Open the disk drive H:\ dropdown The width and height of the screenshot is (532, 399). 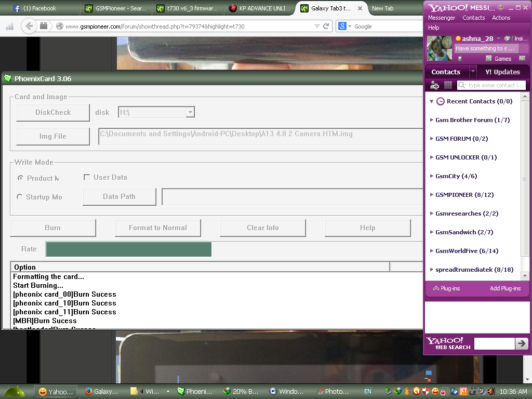tap(190, 112)
